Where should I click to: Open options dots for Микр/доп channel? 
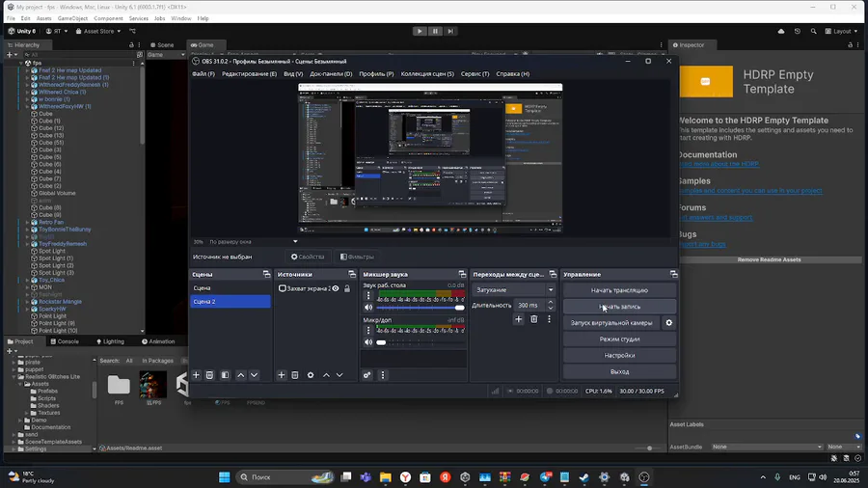[368, 330]
